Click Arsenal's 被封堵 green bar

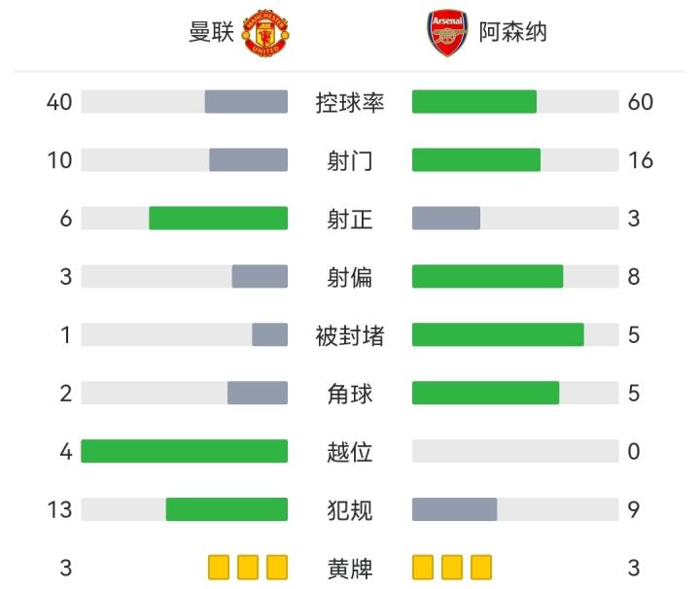tap(498, 334)
